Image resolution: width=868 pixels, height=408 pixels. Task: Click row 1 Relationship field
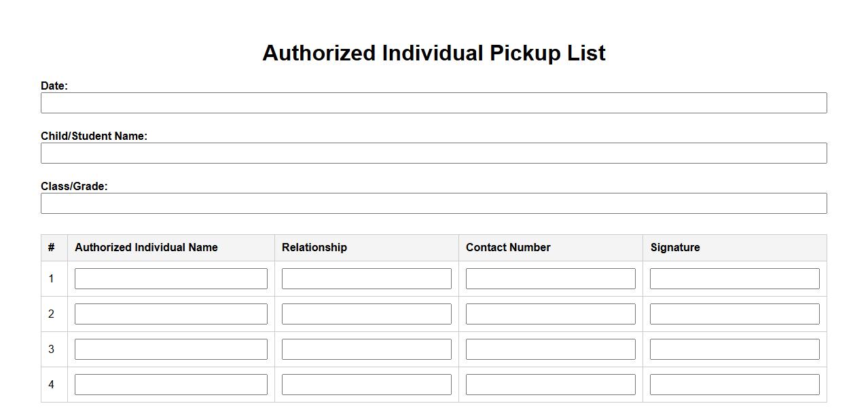pos(367,279)
